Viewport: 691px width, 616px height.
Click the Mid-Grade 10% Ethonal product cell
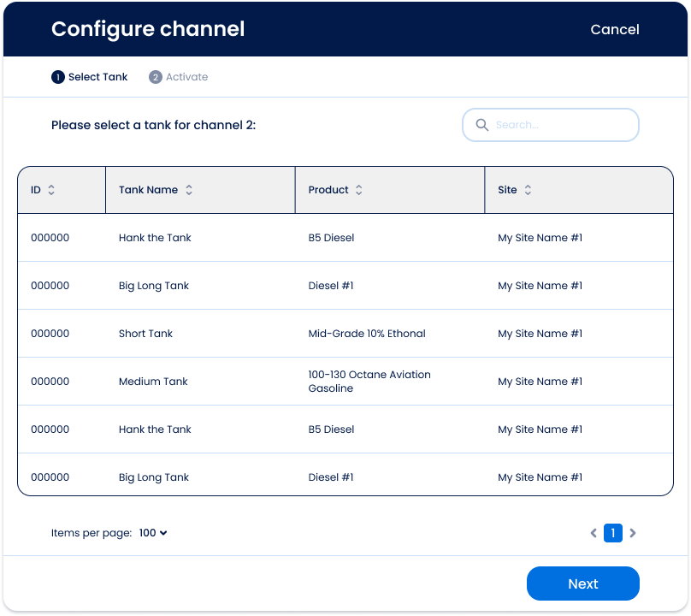point(367,334)
